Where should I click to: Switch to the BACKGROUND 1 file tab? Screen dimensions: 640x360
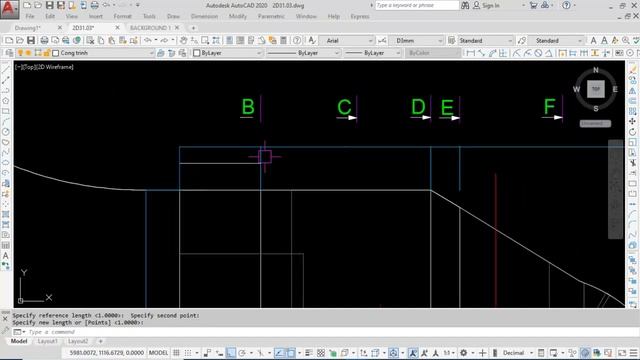pos(149,28)
